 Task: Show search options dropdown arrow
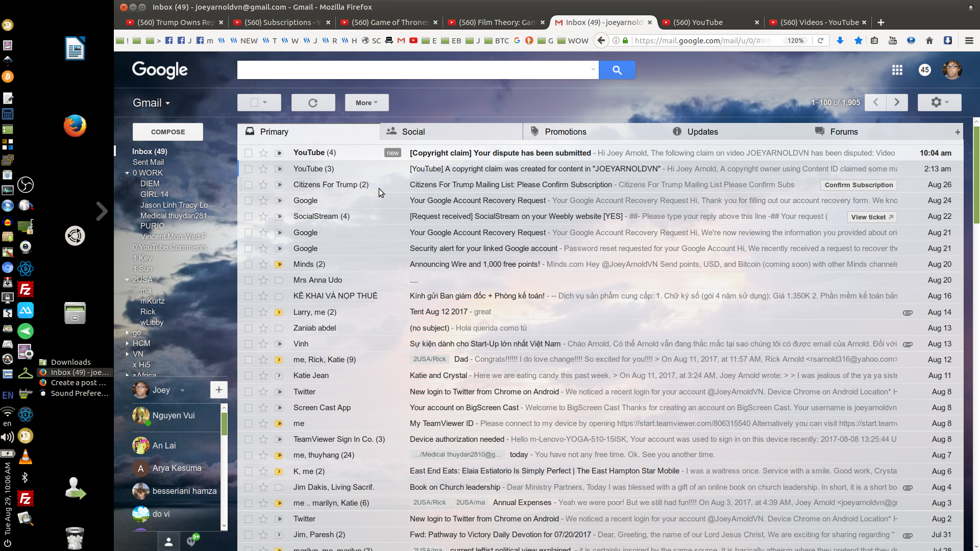[x=593, y=70]
